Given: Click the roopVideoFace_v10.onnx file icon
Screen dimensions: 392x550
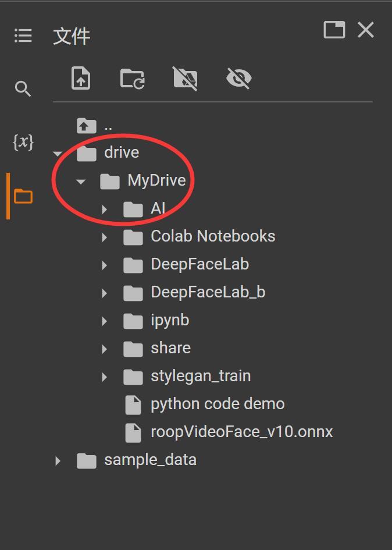Looking at the screenshot, I should pos(133,433).
